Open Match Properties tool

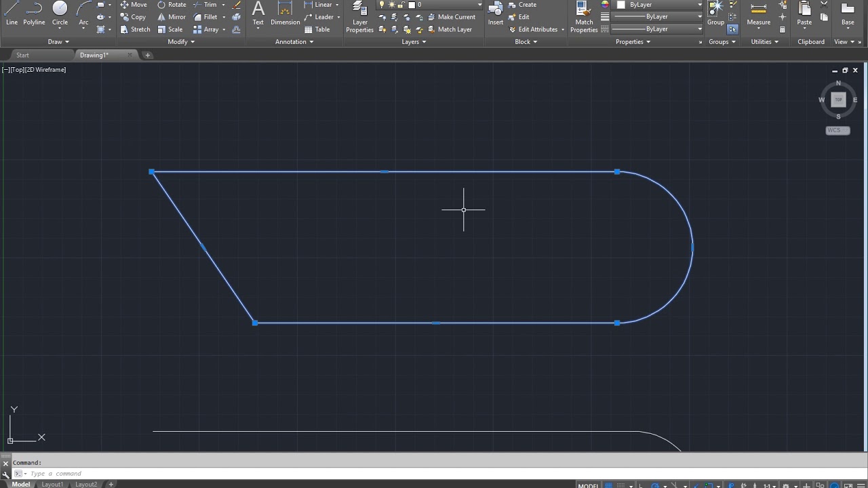point(584,16)
